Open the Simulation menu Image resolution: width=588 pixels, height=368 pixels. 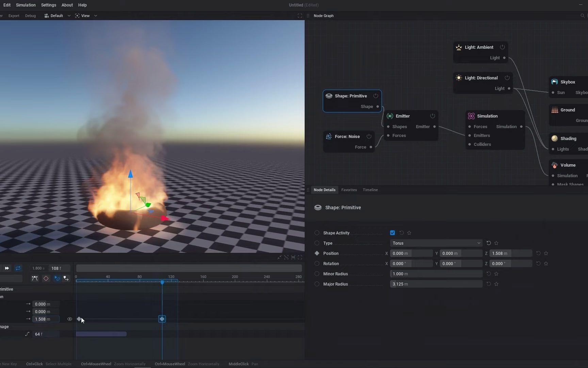point(26,5)
